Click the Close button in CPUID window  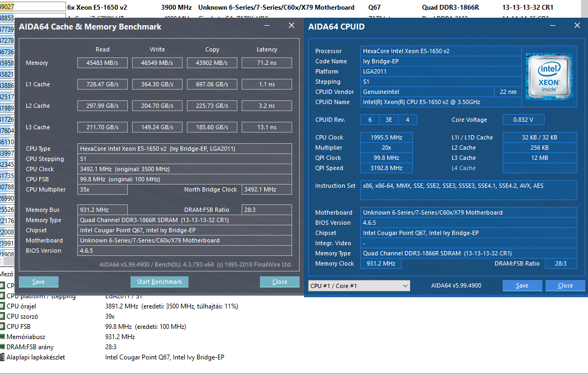[x=565, y=285]
